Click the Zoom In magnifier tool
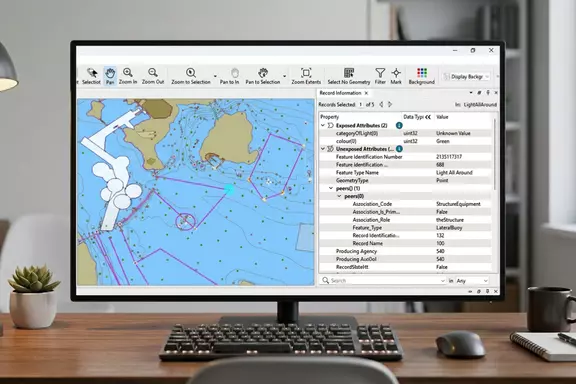 coord(128,76)
